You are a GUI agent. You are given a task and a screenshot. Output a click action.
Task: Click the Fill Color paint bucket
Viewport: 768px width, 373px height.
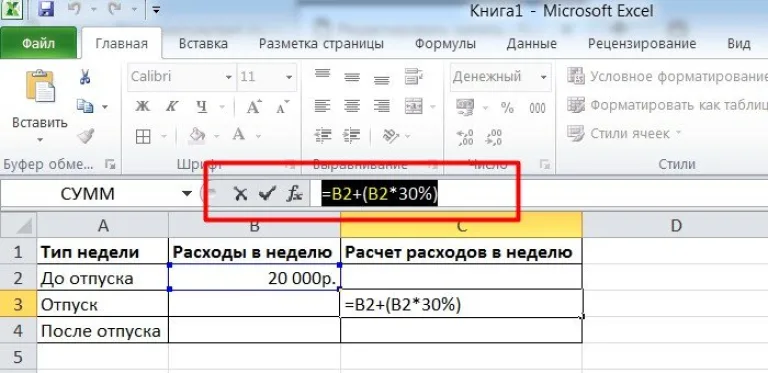[197, 136]
